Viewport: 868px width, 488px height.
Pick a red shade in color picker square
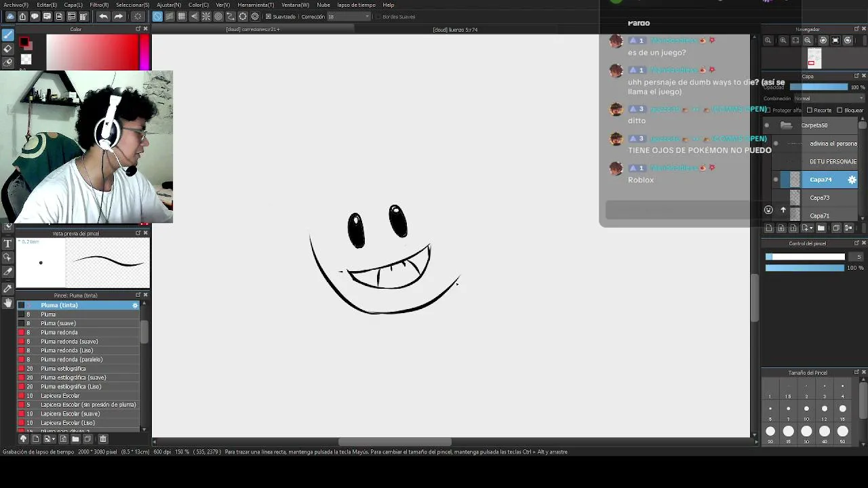click(92, 52)
